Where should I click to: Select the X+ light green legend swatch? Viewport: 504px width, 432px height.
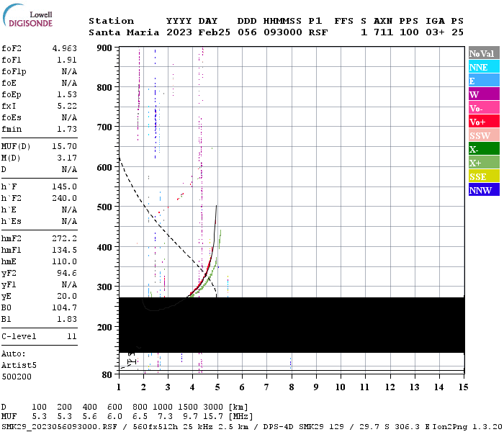pyautogui.click(x=484, y=163)
